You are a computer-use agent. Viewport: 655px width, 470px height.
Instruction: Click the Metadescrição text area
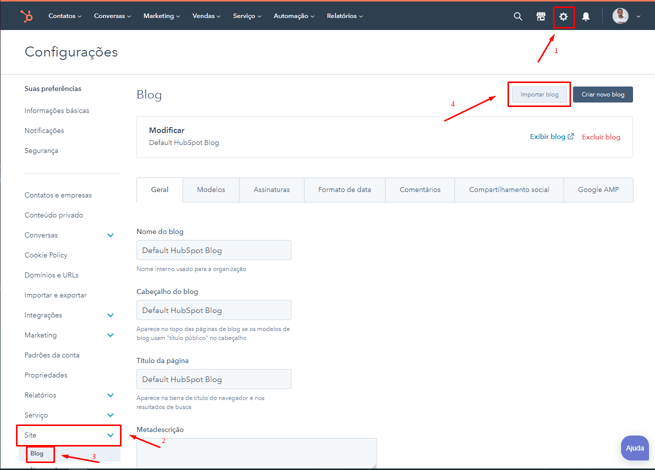256,453
